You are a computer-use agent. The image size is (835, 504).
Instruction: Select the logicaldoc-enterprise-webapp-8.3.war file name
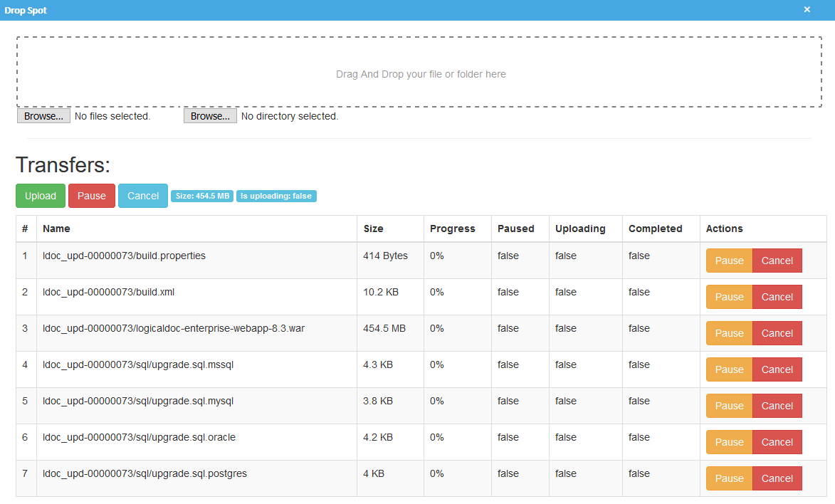174,328
